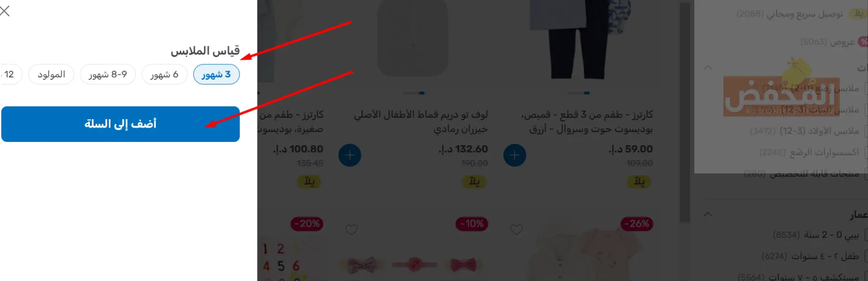The image size is (868, 281).
Task: Filter by ملابس الأولاد (12-3)
Action: click(804, 131)
